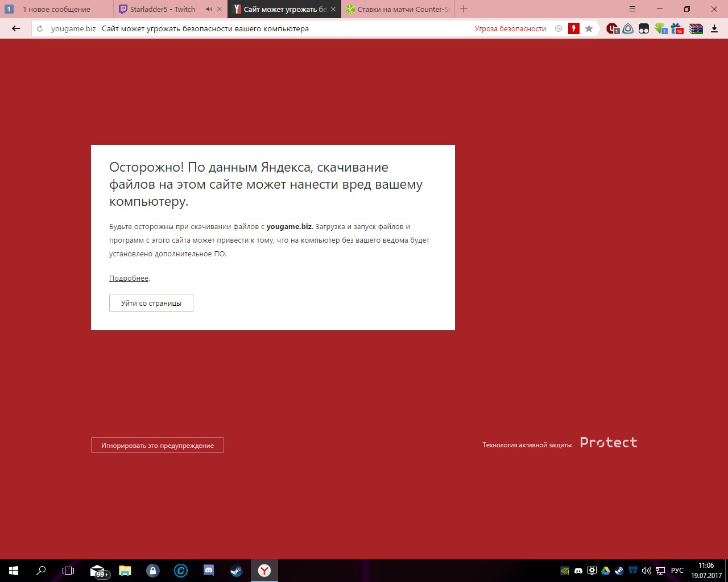This screenshot has height=582, width=728.
Task: Open Task View on taskbar
Action: [x=68, y=571]
